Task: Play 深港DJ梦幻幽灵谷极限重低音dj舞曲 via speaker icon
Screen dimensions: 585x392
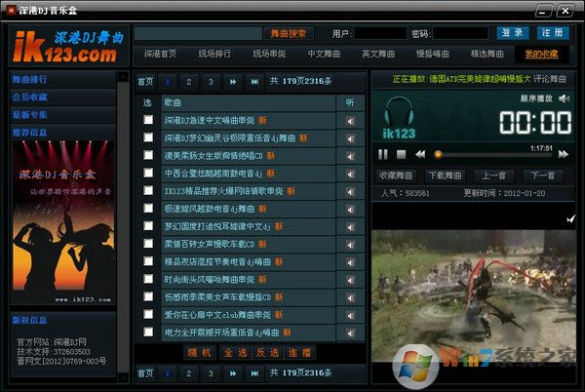Action: coord(350,138)
